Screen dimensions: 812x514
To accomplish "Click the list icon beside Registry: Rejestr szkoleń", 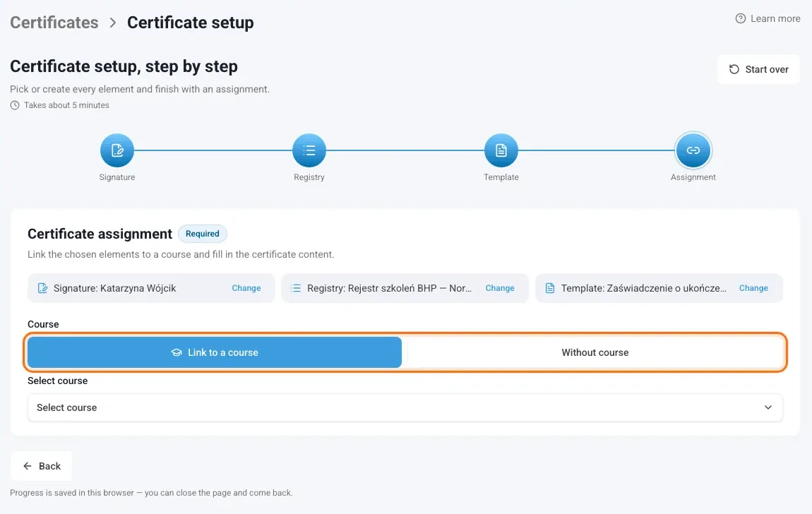I will click(x=296, y=288).
